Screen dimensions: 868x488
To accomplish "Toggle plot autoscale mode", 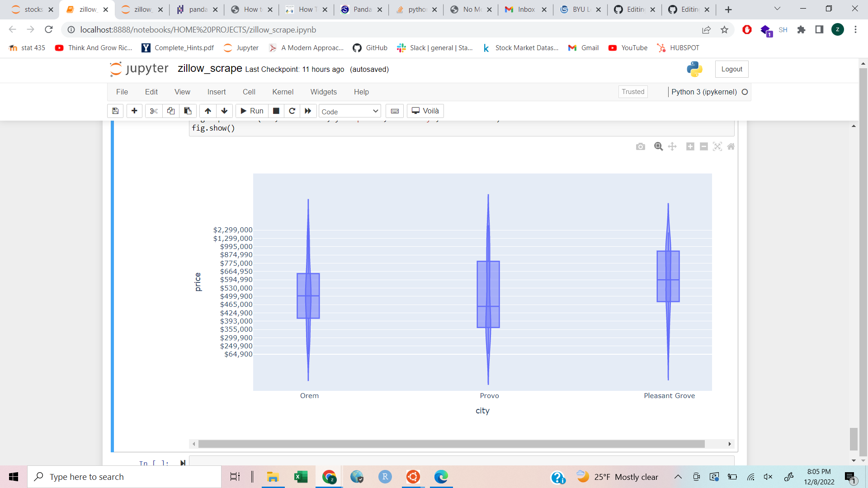I will [x=717, y=146].
